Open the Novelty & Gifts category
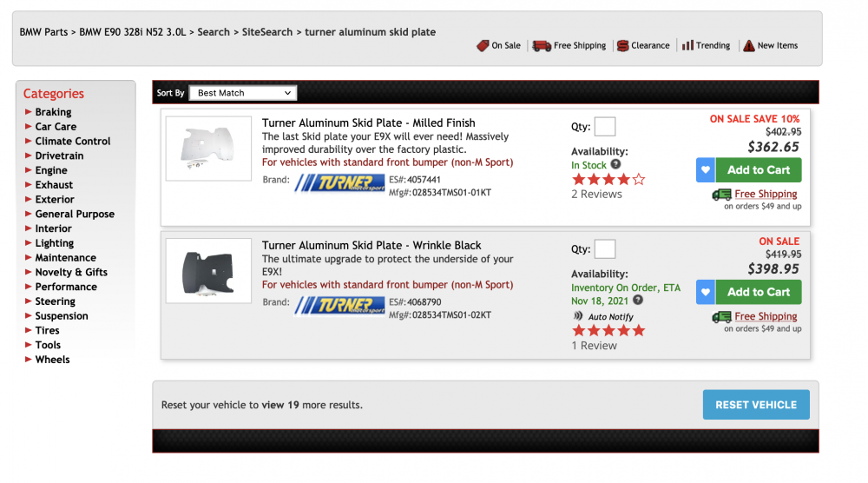 (71, 273)
